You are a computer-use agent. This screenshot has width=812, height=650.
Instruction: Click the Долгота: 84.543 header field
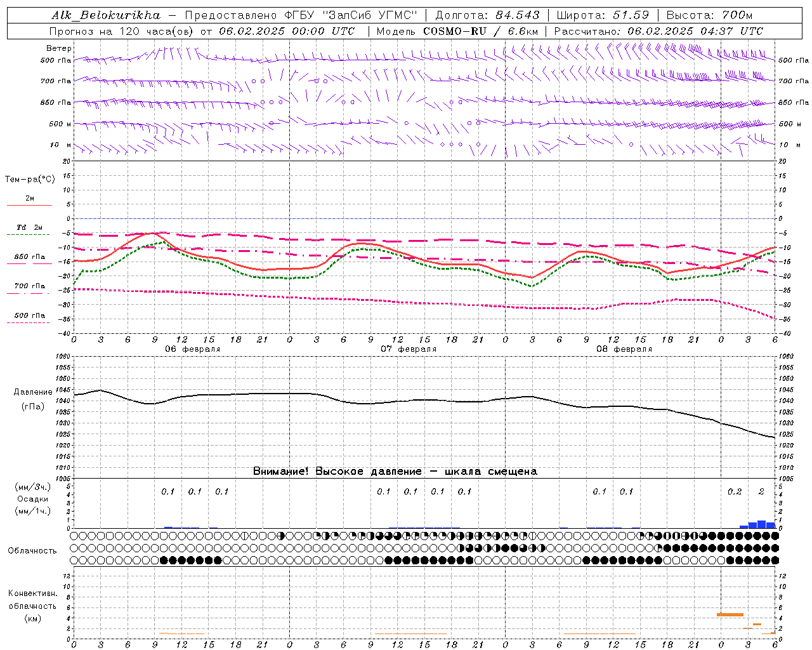click(x=487, y=15)
